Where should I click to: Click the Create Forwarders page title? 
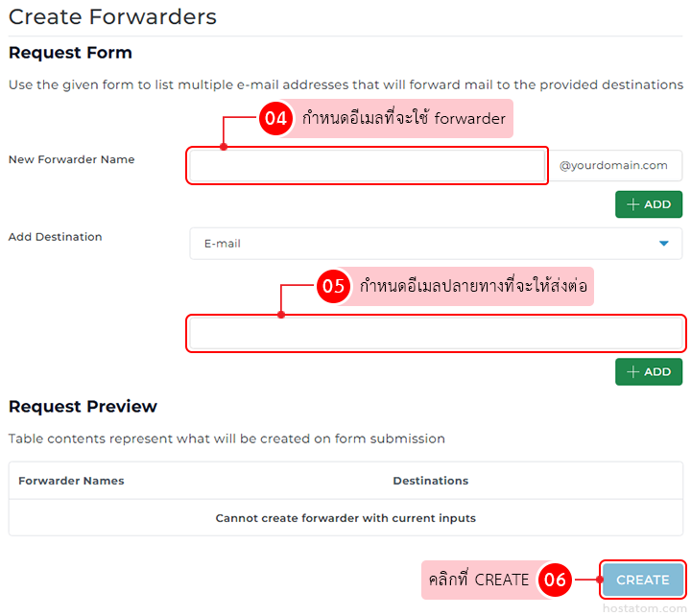112,17
